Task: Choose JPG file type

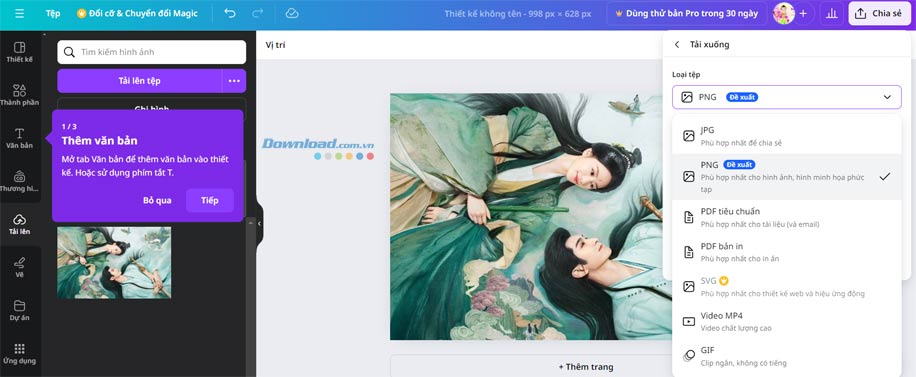Action: coord(786,136)
